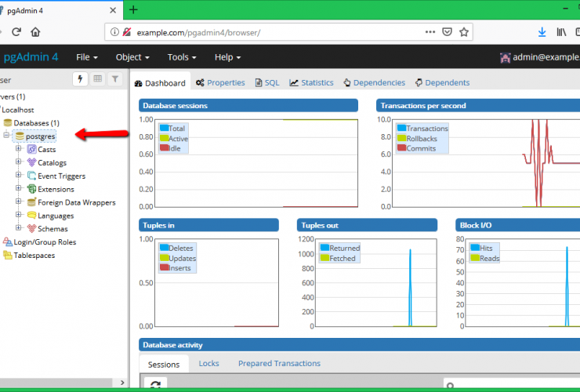Click the refresh button in Database activity

click(156, 385)
